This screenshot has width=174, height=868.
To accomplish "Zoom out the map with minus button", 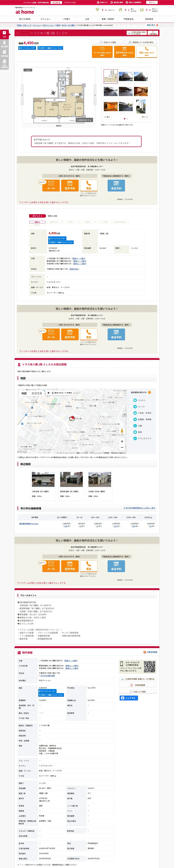I will (122, 447).
